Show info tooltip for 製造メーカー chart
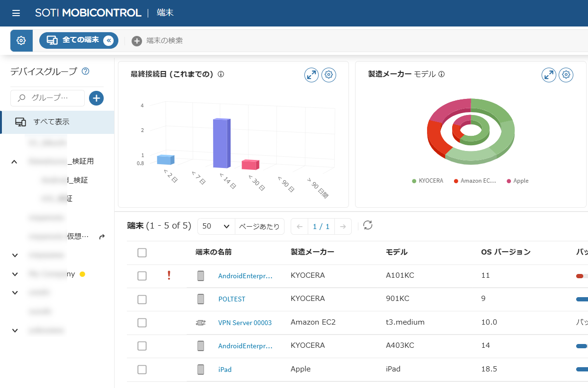This screenshot has width=588, height=388. tap(441, 74)
